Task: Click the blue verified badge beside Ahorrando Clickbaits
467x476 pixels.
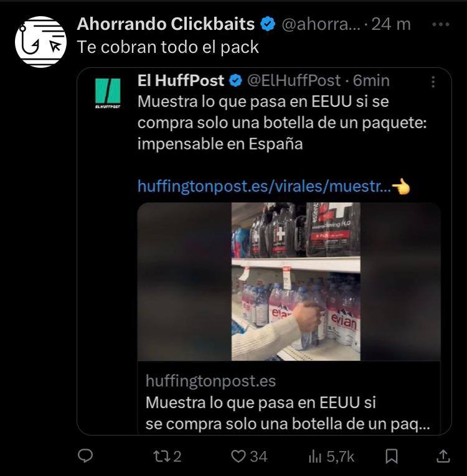Action: (268, 24)
